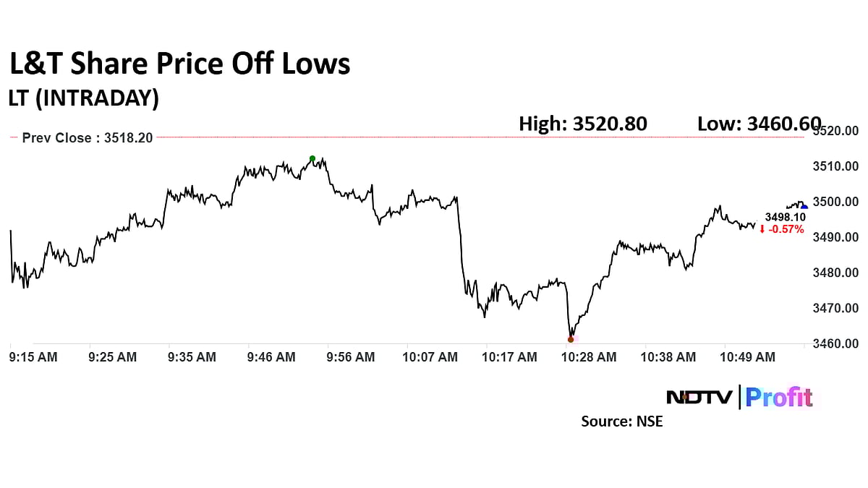Click the Source: NSE text
This screenshot has width=868, height=488.
tap(622, 421)
